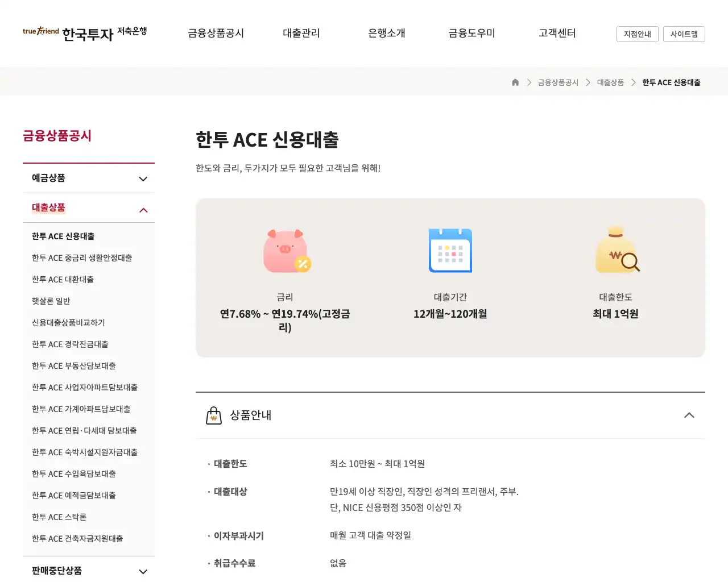Open 한투 ACE 스탁론 in sidebar

coord(59,517)
